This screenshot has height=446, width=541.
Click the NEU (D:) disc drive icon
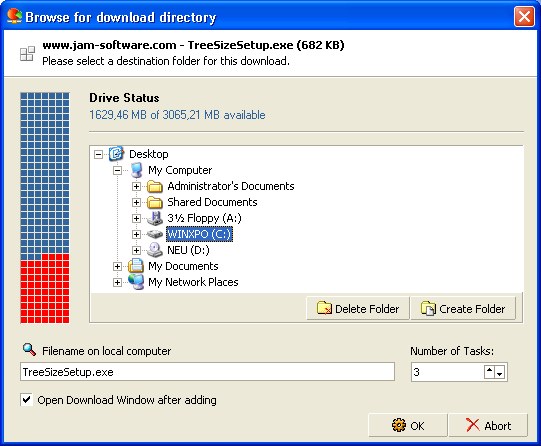coord(155,250)
